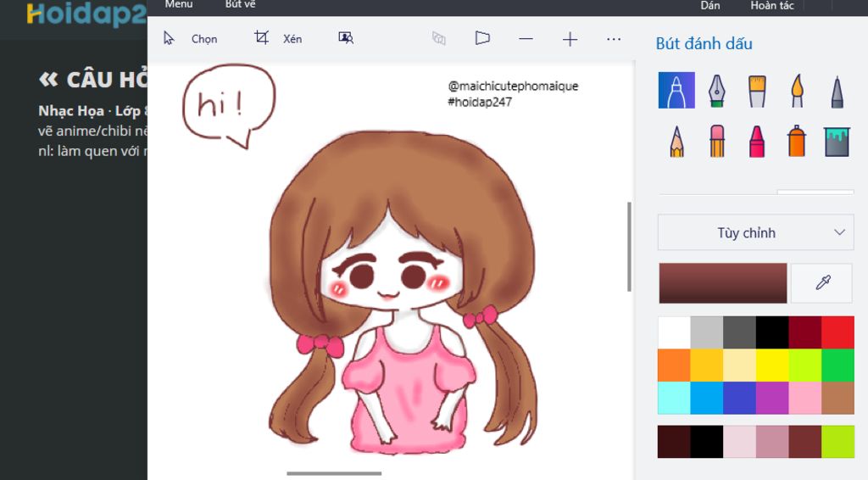Pick the bright red color swatch
This screenshot has width=868, height=480.
click(x=837, y=332)
